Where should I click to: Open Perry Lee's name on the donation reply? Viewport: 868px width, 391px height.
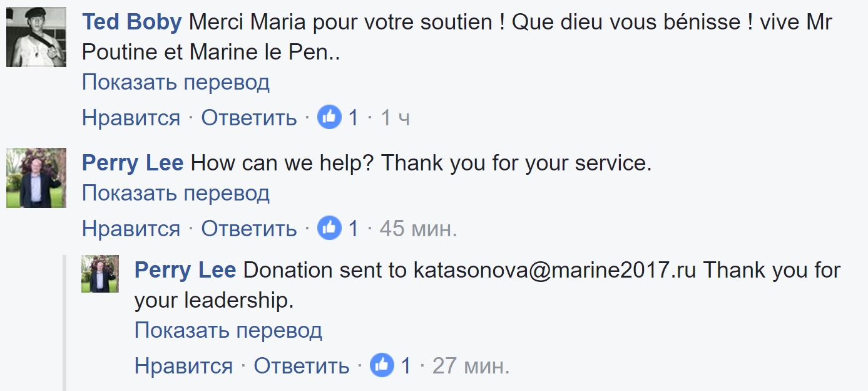pos(185,270)
